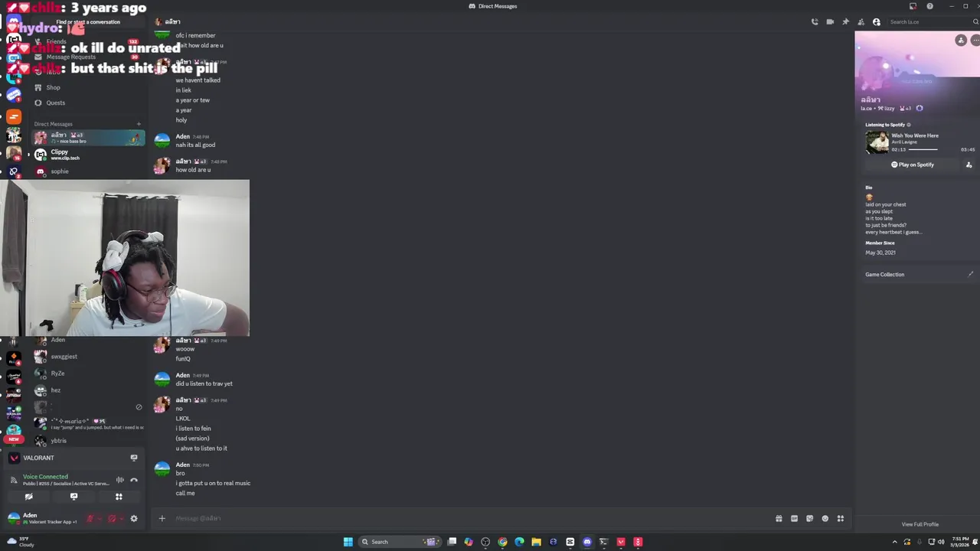Image resolution: width=980 pixels, height=551 pixels.
Task: Open the sticker picker
Action: point(809,518)
